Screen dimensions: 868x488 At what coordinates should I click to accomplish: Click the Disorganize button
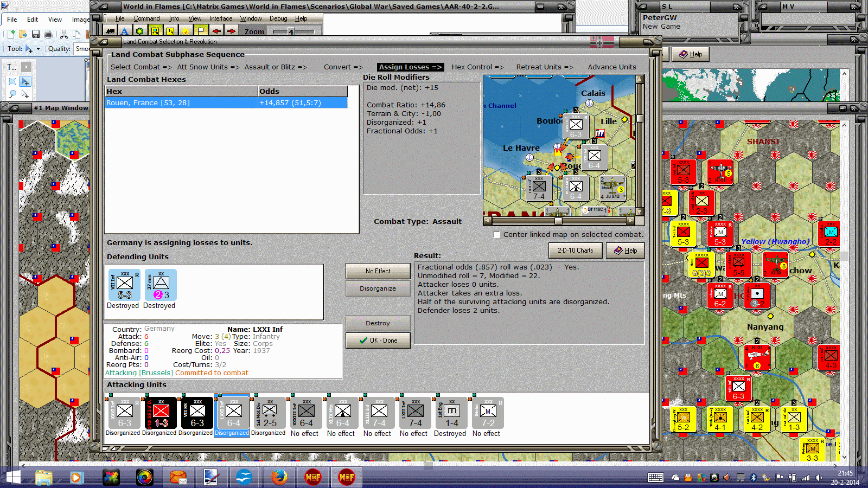[x=378, y=288]
